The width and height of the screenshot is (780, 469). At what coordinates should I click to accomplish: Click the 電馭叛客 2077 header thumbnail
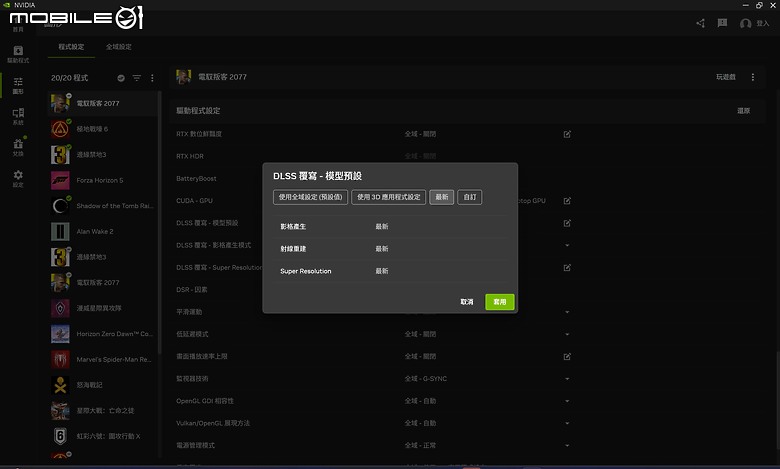coord(184,77)
